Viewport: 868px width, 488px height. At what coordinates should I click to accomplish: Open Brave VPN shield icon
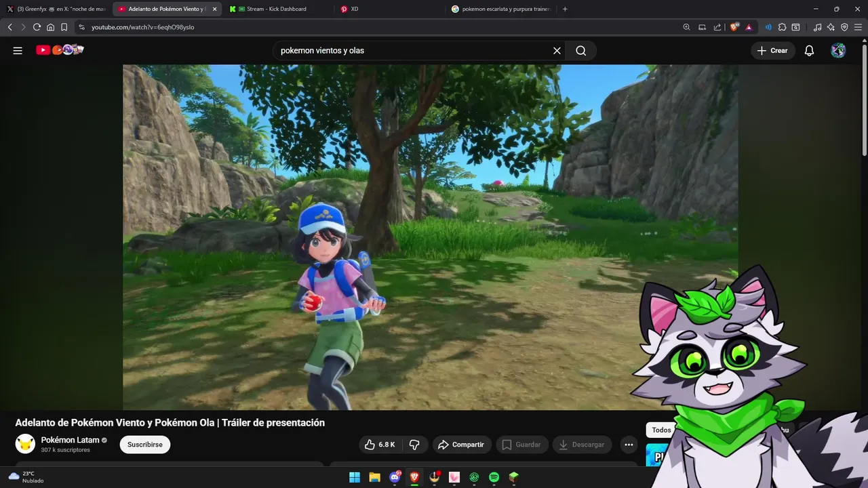click(844, 27)
